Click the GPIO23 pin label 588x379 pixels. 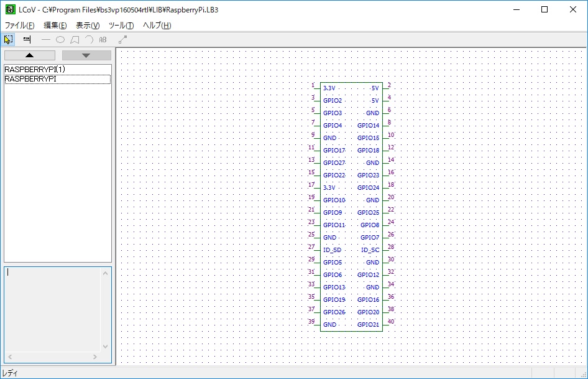(368, 175)
